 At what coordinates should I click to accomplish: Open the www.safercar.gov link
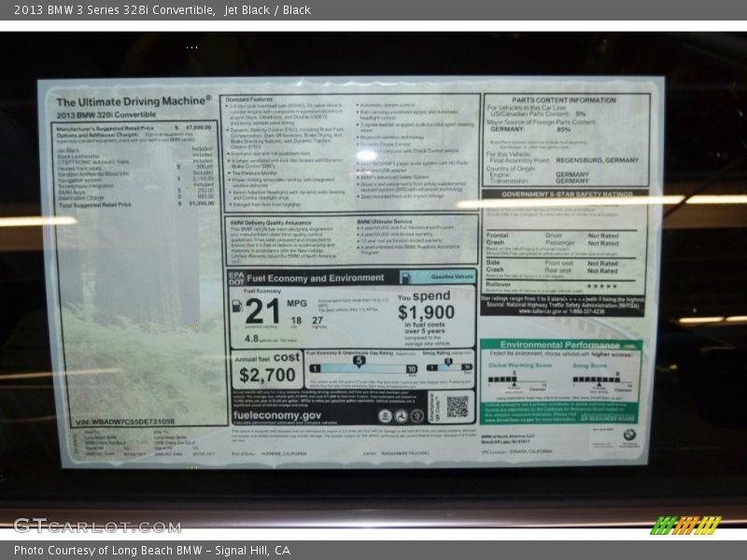pyautogui.click(x=539, y=311)
